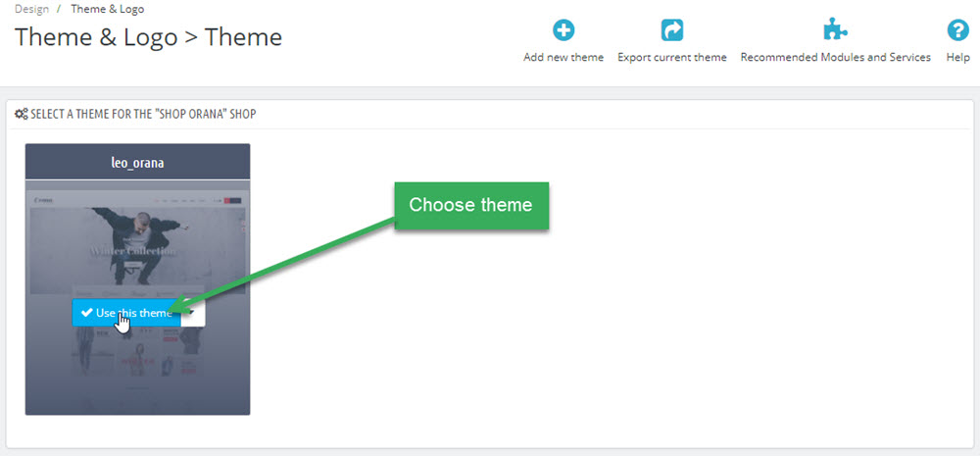980x456 pixels.
Task: Click the Export current theme text label
Action: point(672,57)
